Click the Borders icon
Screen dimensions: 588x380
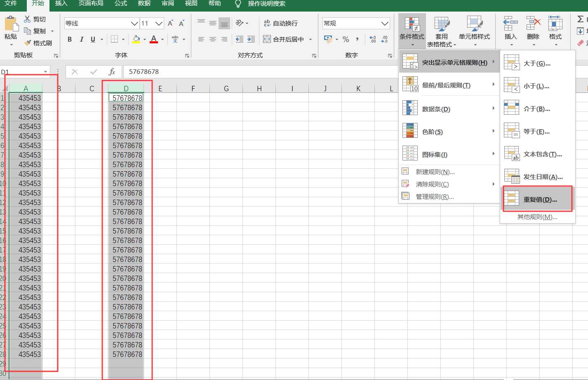(x=115, y=39)
